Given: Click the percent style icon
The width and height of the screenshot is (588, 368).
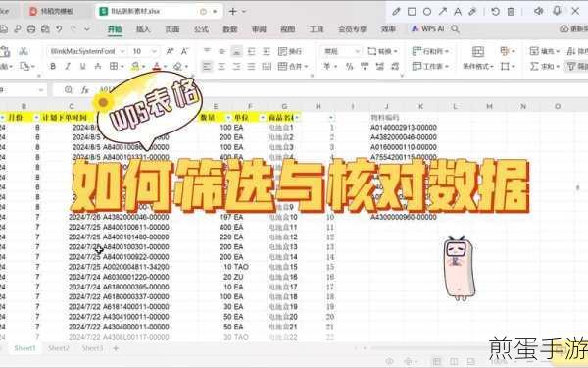Looking at the screenshot, I should pyautogui.click(x=350, y=67).
